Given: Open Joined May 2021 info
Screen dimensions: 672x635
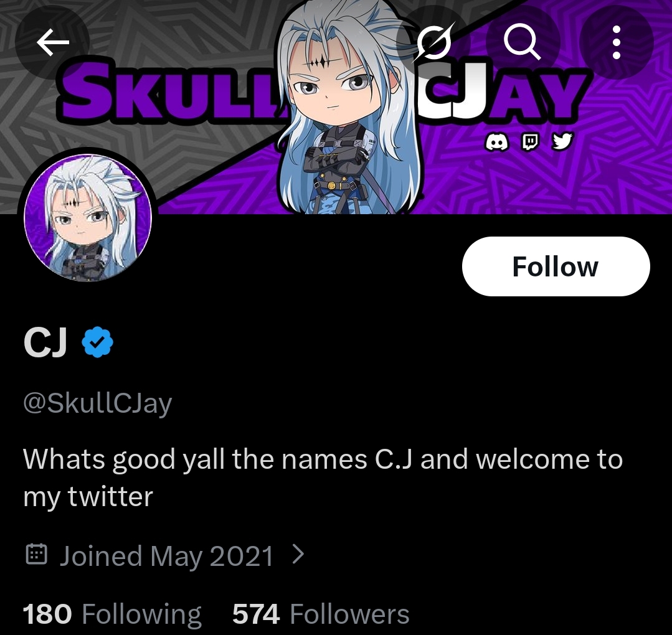Looking at the screenshot, I should click(166, 556).
